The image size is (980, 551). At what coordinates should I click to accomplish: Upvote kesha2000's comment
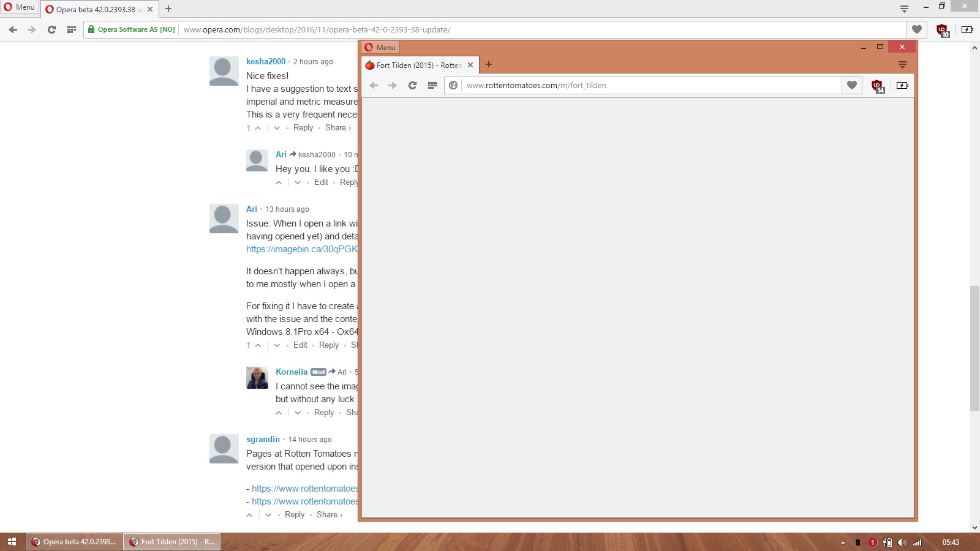point(258,128)
